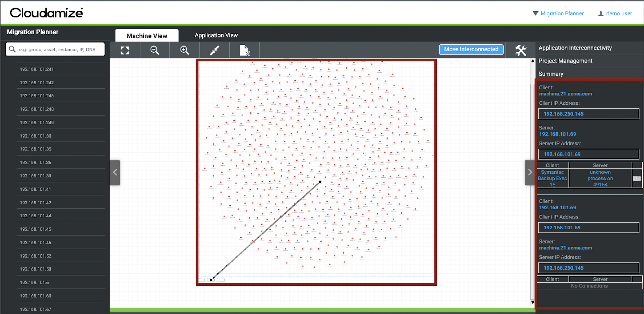Click the Move Interconnected button

[471, 49]
